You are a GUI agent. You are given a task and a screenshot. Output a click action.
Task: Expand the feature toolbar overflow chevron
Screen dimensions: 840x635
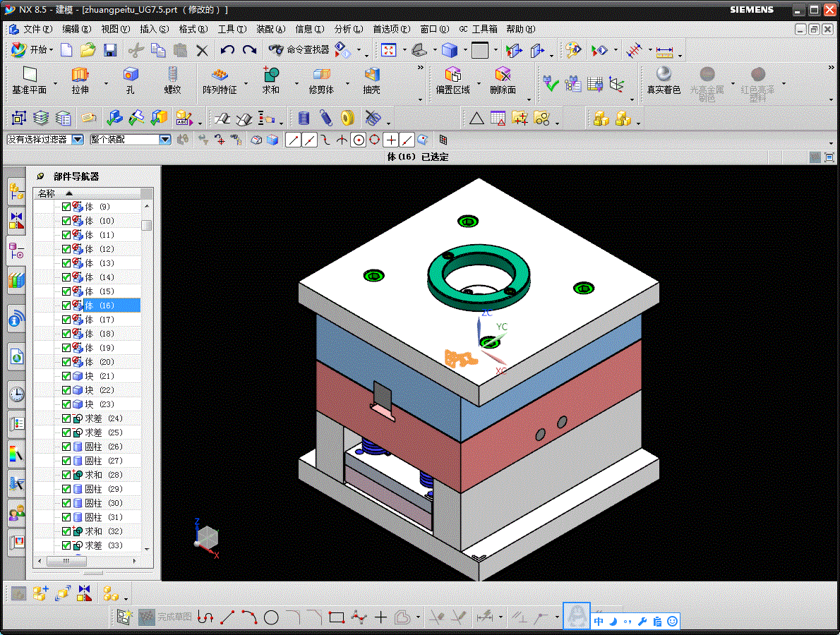coord(421,68)
